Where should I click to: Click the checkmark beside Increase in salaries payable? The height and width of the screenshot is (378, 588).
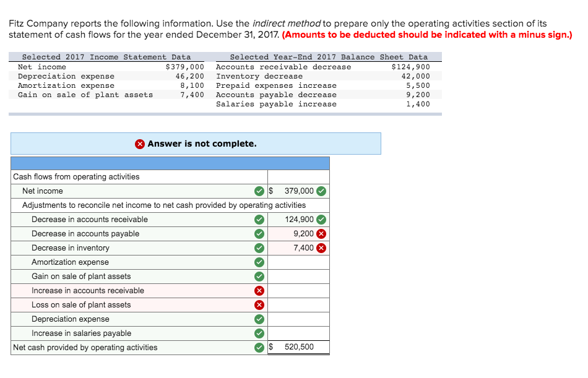[x=259, y=333]
